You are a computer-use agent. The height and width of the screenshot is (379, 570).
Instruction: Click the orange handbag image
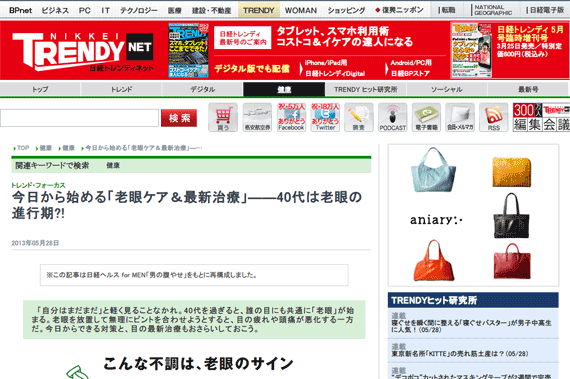(x=434, y=260)
